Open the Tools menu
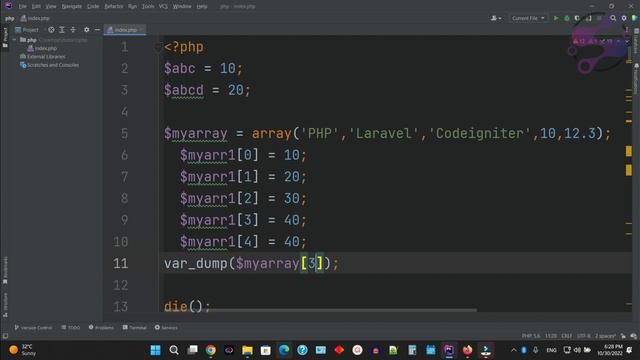The width and height of the screenshot is (640, 360). [148, 7]
